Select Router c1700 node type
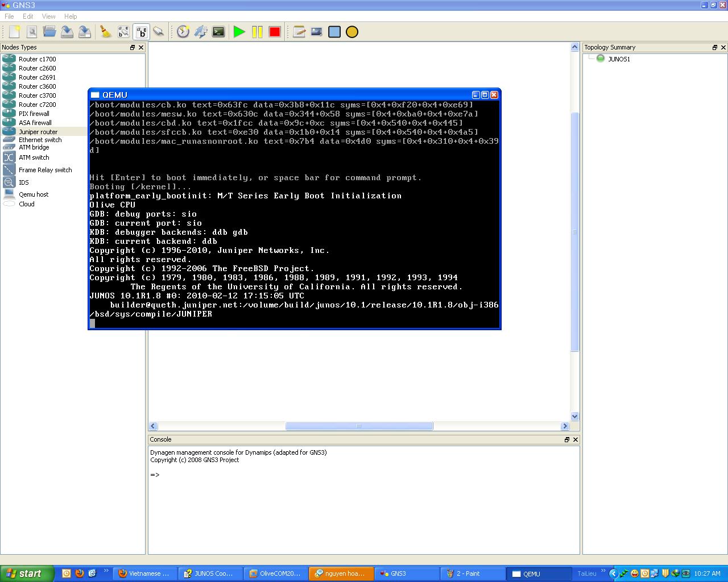 click(38, 59)
